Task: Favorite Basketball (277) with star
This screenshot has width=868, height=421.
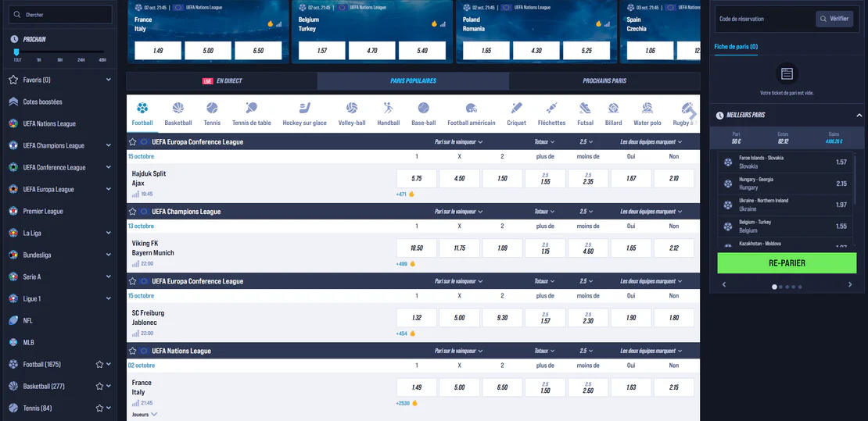Action: (x=99, y=386)
